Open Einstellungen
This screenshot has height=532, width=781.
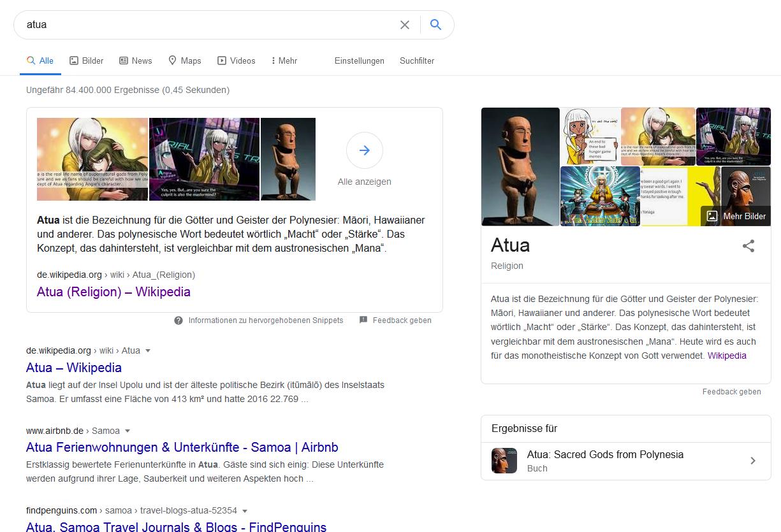pos(360,61)
